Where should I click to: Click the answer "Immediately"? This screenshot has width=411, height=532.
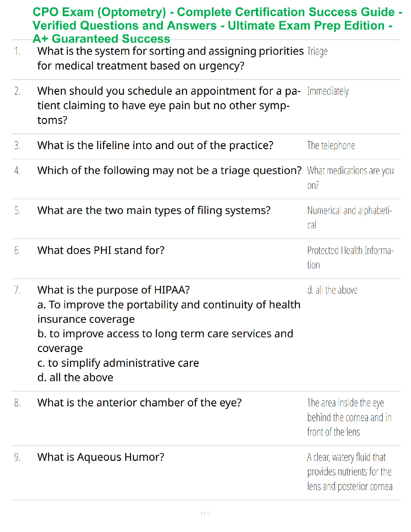point(328,91)
